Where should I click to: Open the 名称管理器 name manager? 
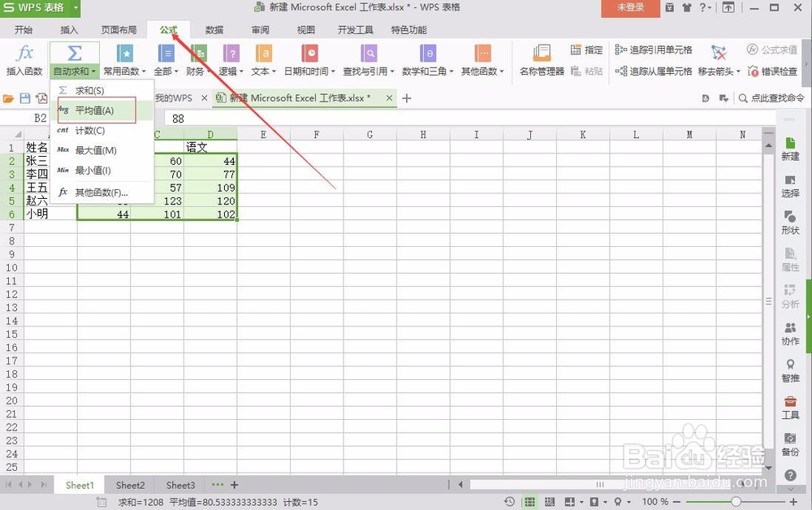[542, 61]
